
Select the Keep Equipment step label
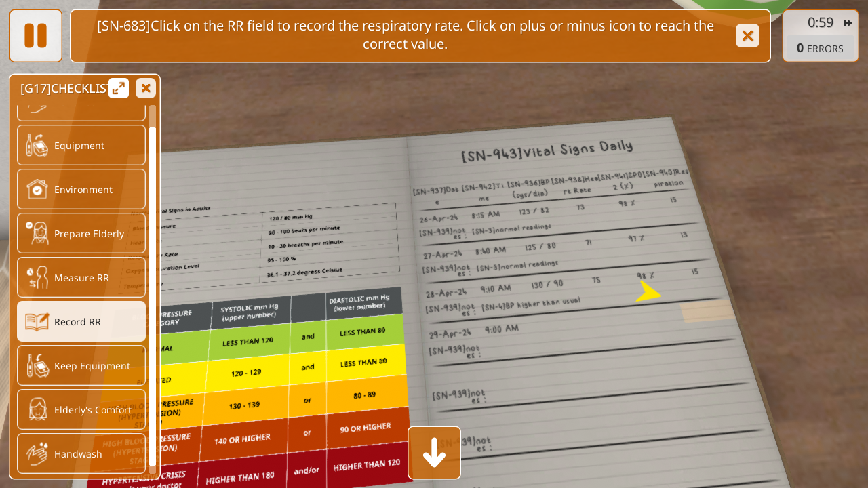92,366
